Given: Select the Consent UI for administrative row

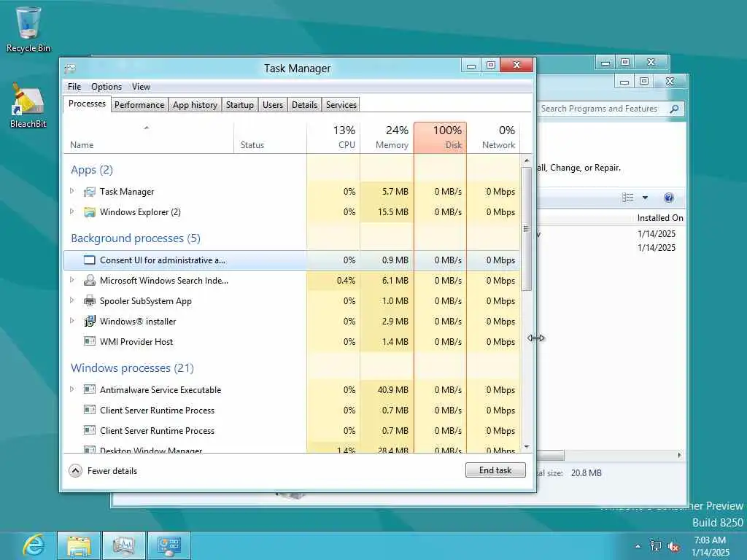Looking at the screenshot, I should pos(292,260).
